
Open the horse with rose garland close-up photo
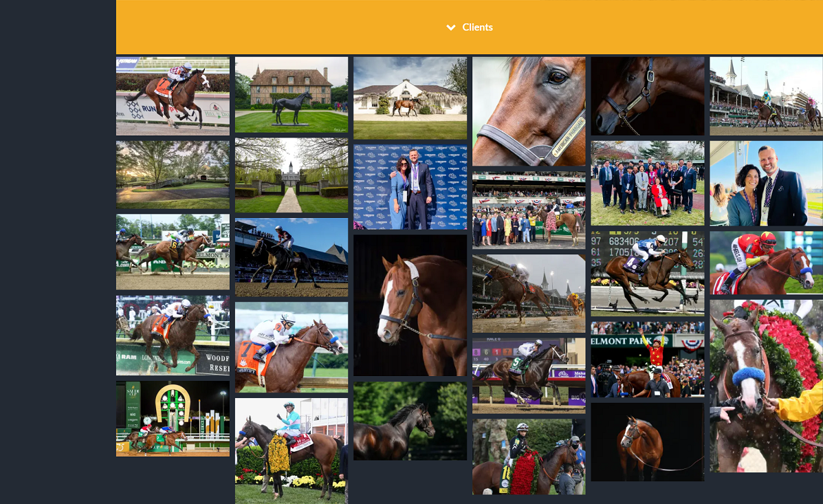[x=767, y=386]
